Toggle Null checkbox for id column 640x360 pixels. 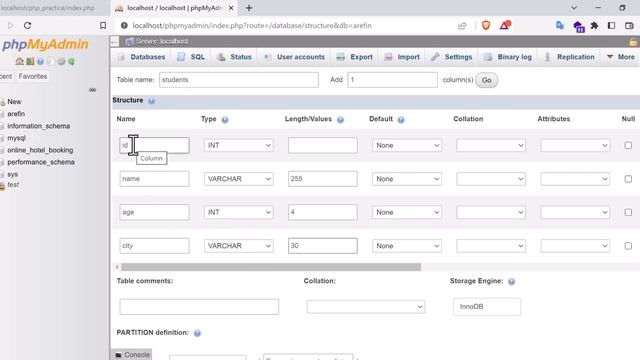628,145
